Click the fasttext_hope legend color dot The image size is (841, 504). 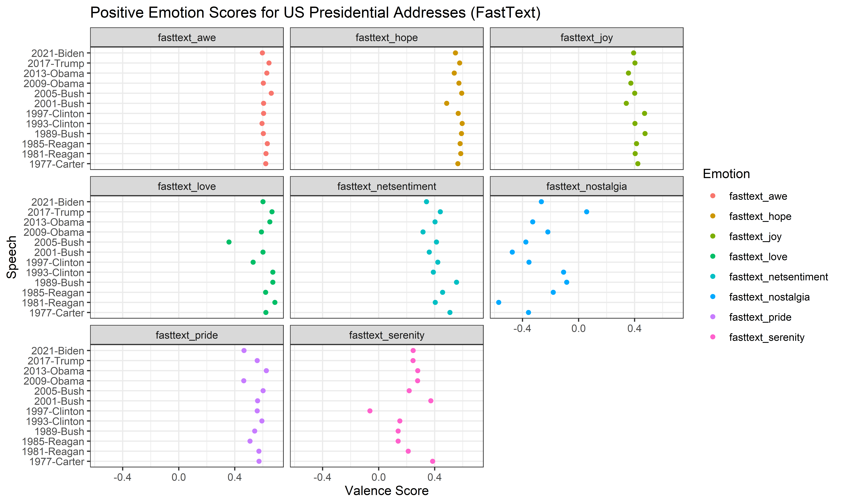(713, 216)
